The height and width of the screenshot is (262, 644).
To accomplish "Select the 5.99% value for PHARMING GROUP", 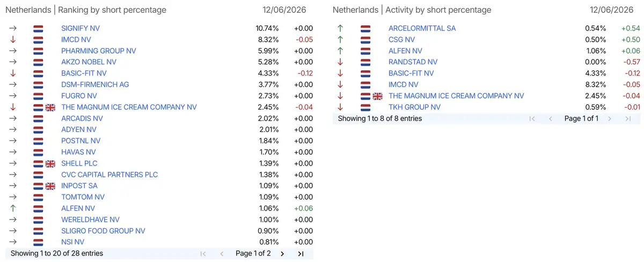I will point(269,51).
